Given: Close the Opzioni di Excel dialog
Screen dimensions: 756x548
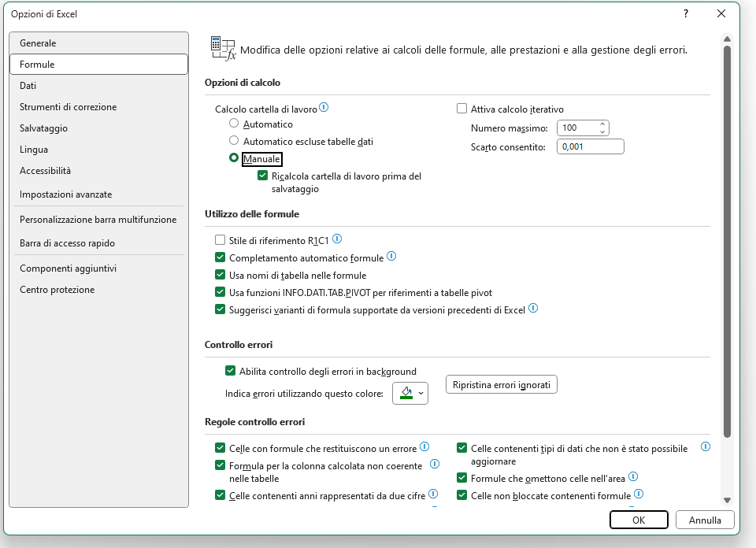Looking at the screenshot, I should click(721, 13).
